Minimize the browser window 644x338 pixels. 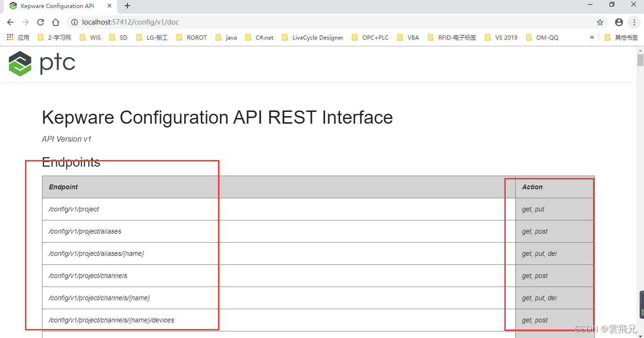(590, 5)
